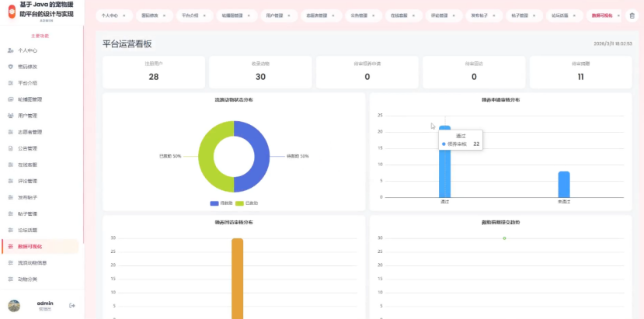Click the 注册用户 28 stat card

coord(154,72)
